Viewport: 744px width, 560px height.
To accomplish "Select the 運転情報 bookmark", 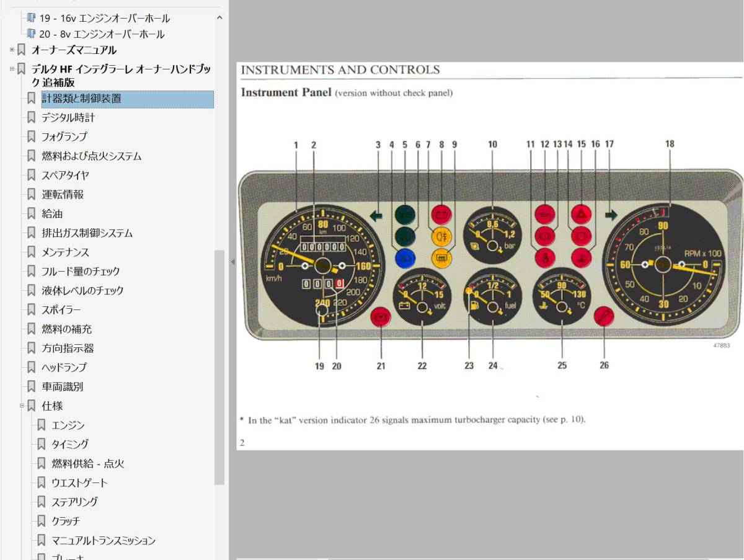I will 63,194.
